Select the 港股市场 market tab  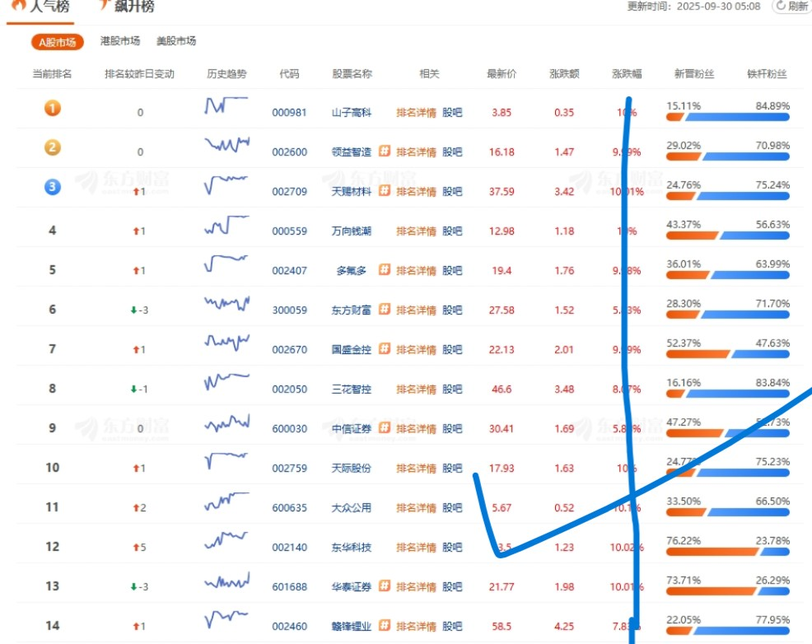[119, 41]
